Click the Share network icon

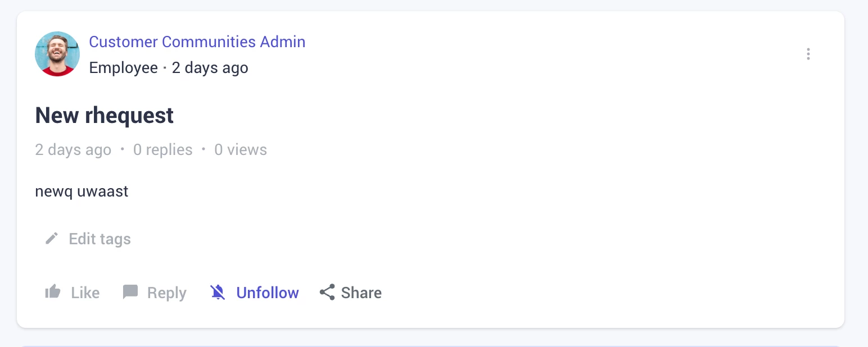click(327, 292)
